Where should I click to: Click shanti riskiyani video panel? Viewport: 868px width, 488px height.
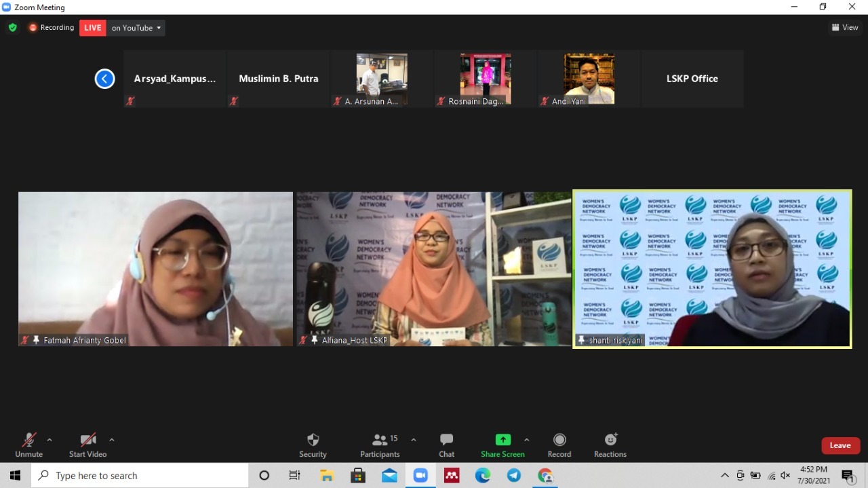coord(712,269)
